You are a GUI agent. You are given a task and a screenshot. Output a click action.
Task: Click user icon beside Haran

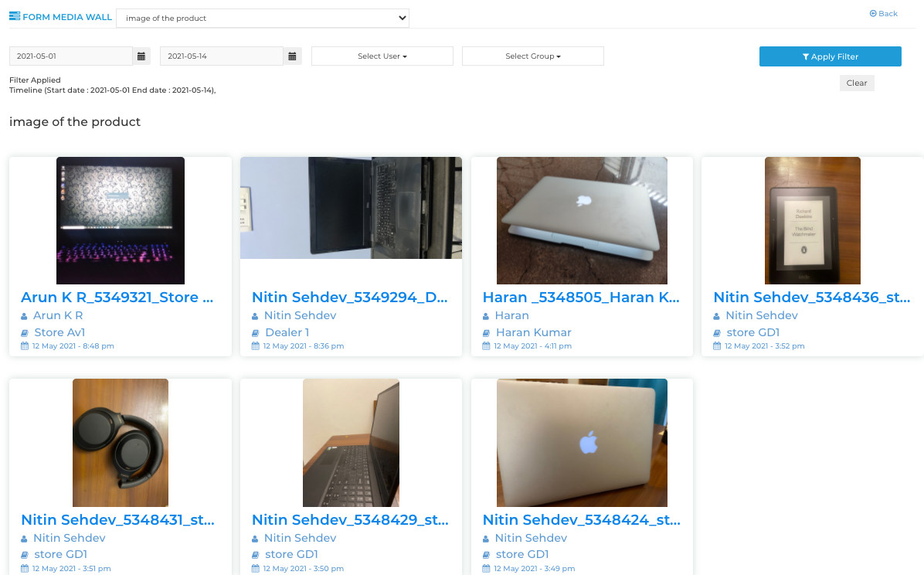click(486, 316)
